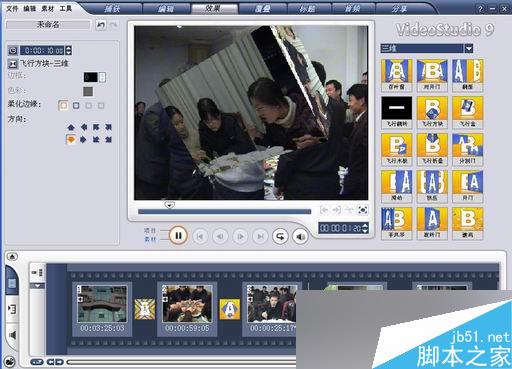Open the 工具 menu
This screenshot has height=369, width=512.
(66, 8)
